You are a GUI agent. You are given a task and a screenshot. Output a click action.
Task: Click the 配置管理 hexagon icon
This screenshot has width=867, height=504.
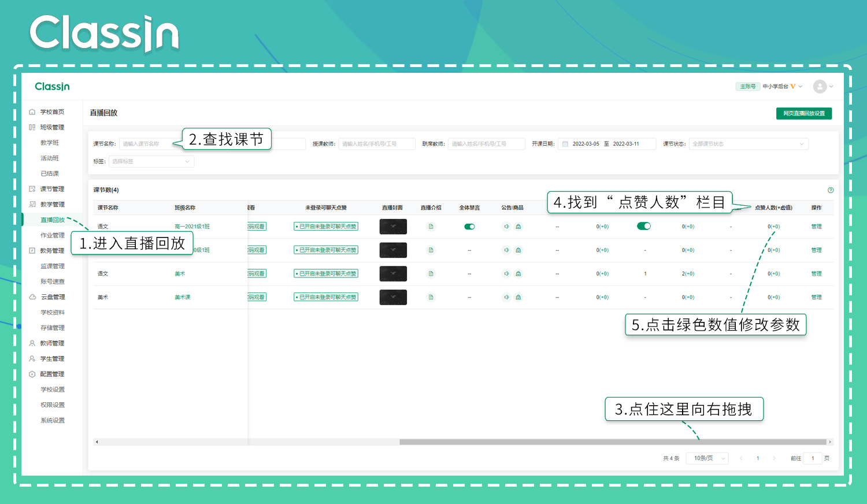tap(32, 375)
